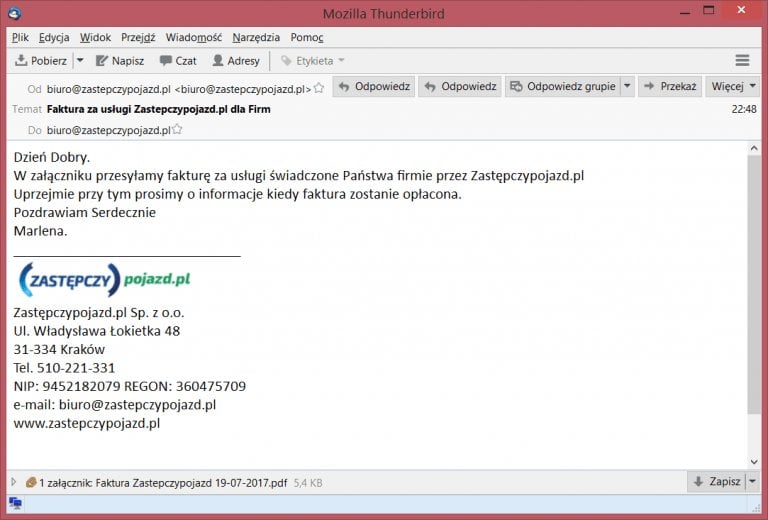Image resolution: width=768 pixels, height=520 pixels.
Task: Click the Pobierz download messages button
Action: [41, 61]
